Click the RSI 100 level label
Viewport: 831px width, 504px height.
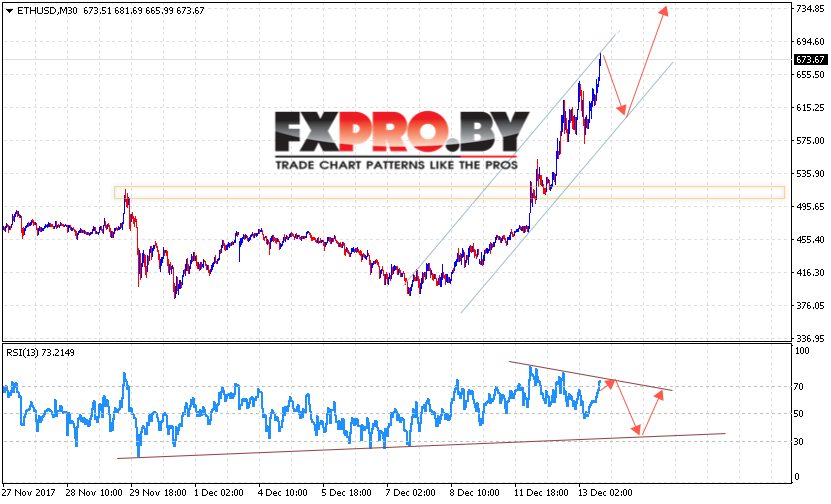pyautogui.click(x=802, y=350)
